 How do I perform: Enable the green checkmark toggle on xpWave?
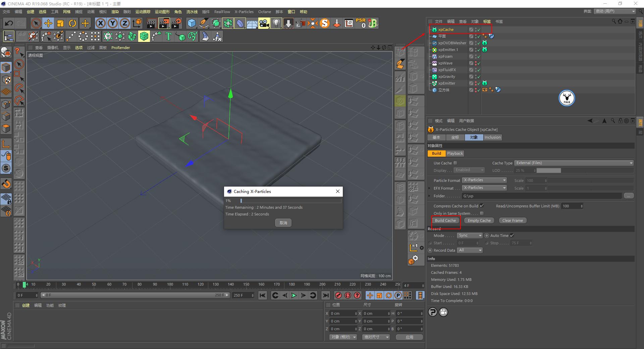tap(479, 63)
